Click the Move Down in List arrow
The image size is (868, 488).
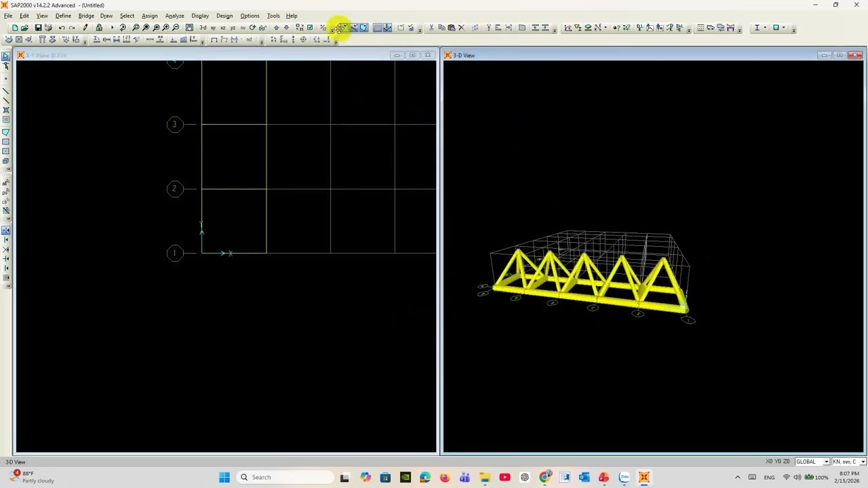coord(286,28)
